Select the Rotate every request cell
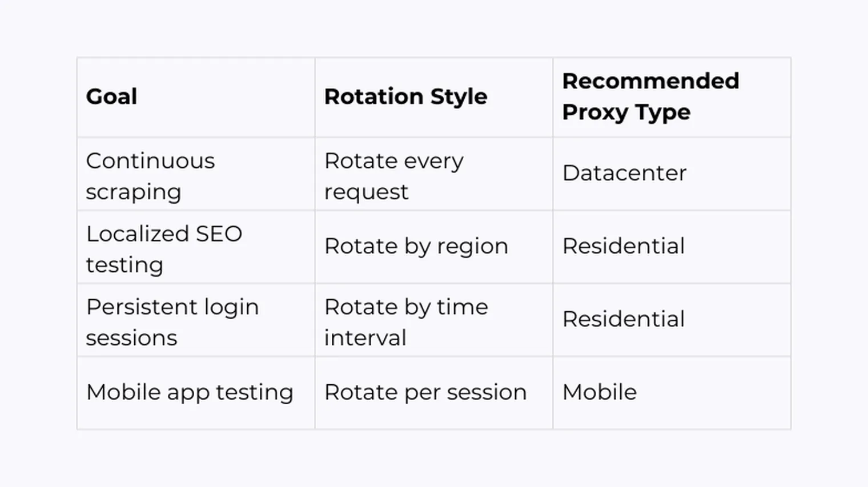Image resolution: width=868 pixels, height=487 pixels. [433, 174]
